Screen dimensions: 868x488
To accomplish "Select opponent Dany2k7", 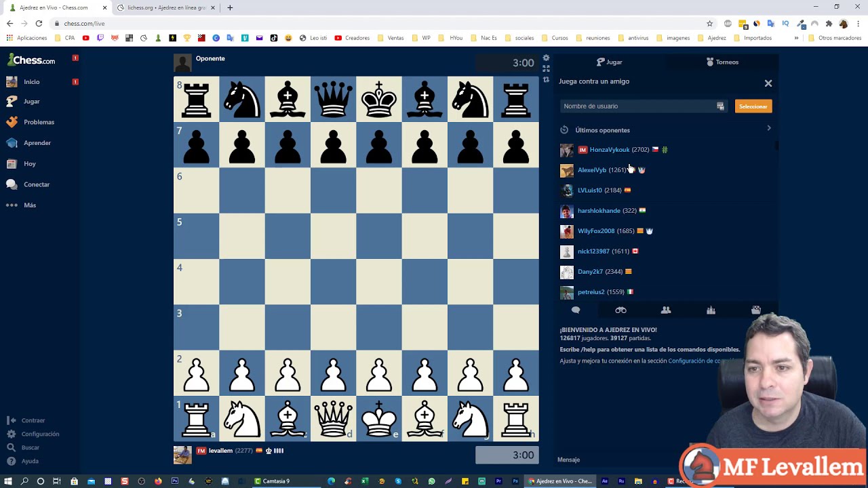I will (590, 272).
